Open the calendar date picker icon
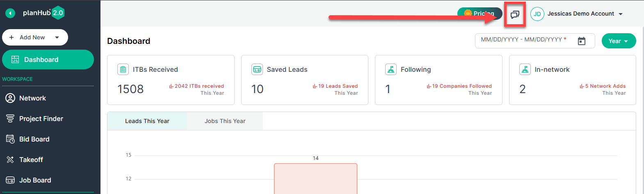 (581, 41)
